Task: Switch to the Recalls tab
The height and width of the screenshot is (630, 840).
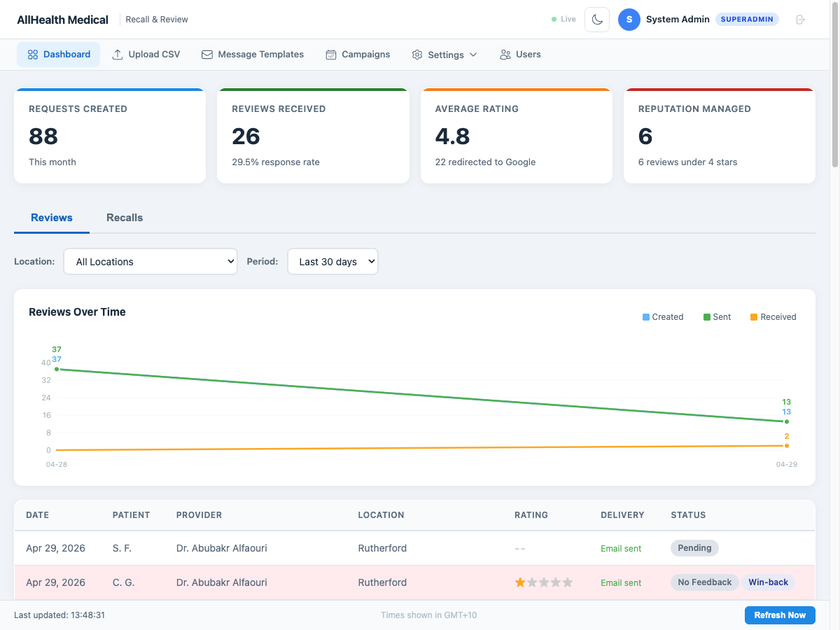Action: (125, 218)
